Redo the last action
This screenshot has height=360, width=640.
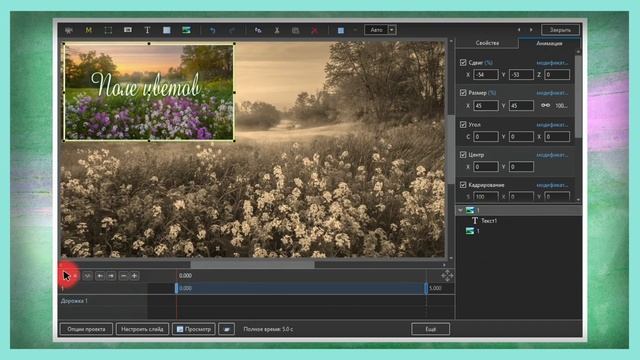point(232,30)
